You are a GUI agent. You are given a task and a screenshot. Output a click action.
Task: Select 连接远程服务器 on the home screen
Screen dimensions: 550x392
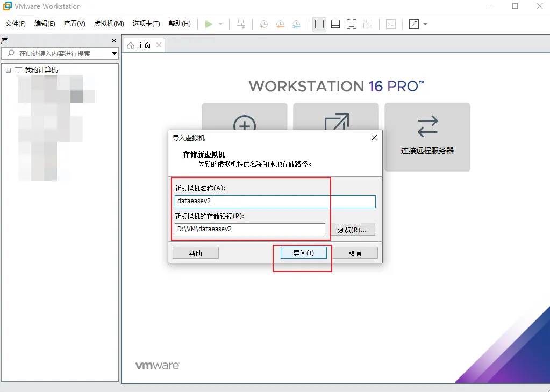coord(427,137)
